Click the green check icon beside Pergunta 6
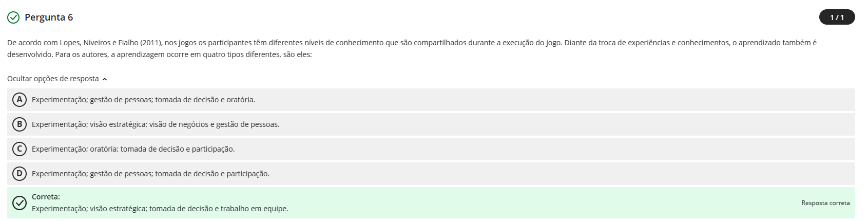The width and height of the screenshot is (868, 222). pyautogui.click(x=13, y=17)
